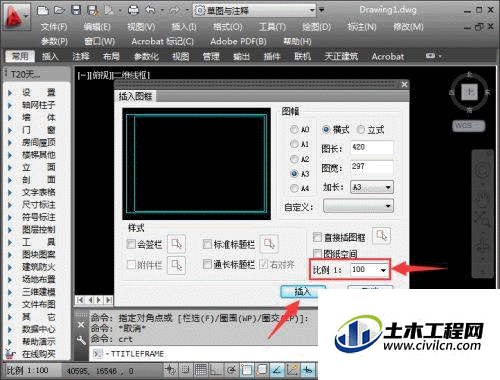Select the A0 paper size radio
Image resolution: width=500 pixels, height=380 pixels.
[294, 129]
